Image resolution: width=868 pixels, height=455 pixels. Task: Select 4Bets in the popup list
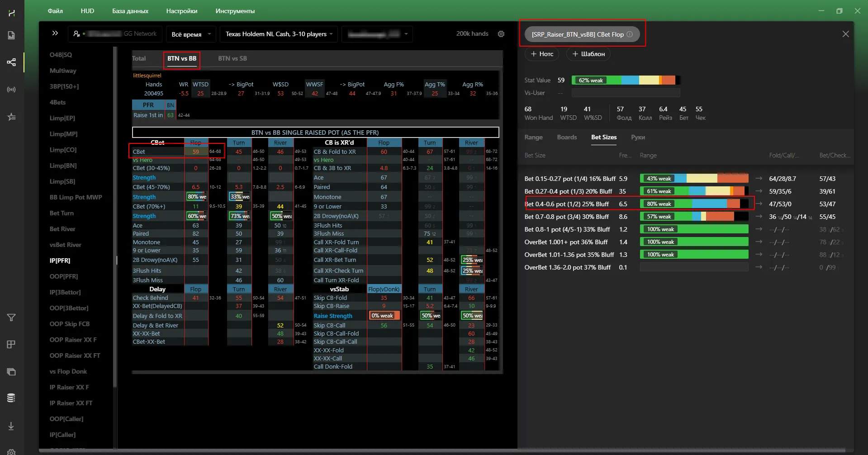tap(57, 102)
